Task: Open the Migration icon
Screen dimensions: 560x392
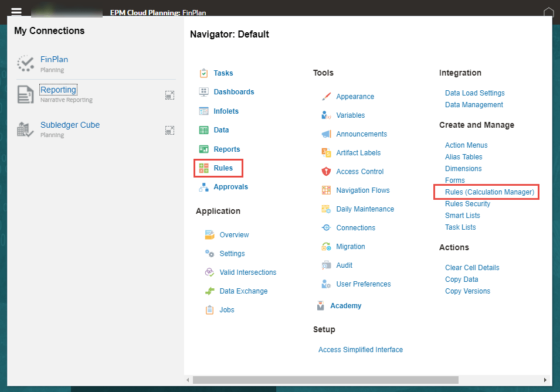Action: pos(327,246)
